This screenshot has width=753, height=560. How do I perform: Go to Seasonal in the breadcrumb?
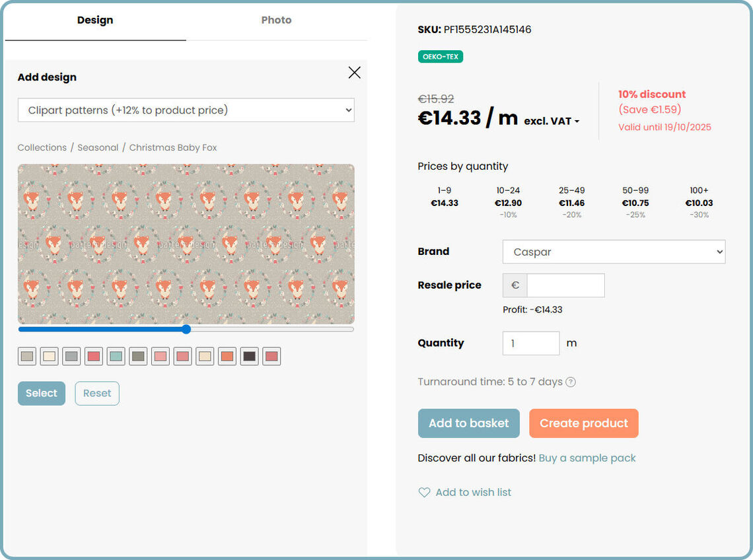(x=98, y=147)
